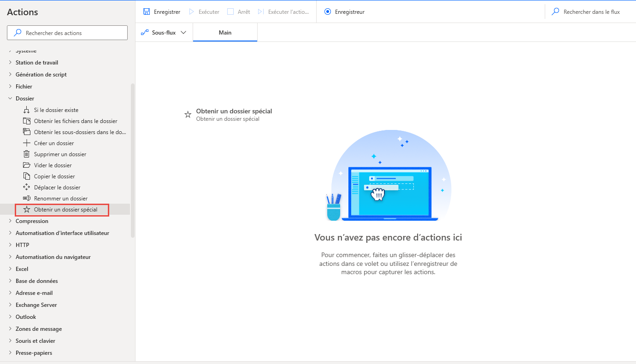The width and height of the screenshot is (636, 364).
Task: Click the Enregistrer button label
Action: 167,12
